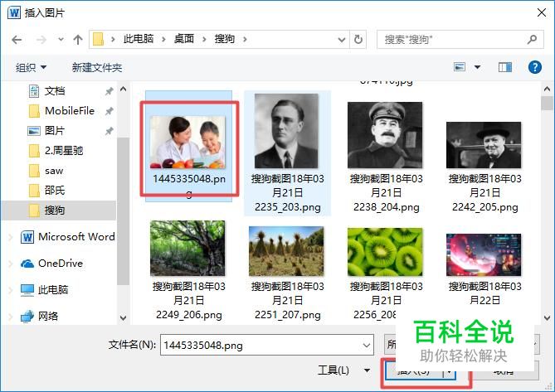555x392 pixels.
Task: Expand the OneDrive tree node
Action: (x=11, y=264)
